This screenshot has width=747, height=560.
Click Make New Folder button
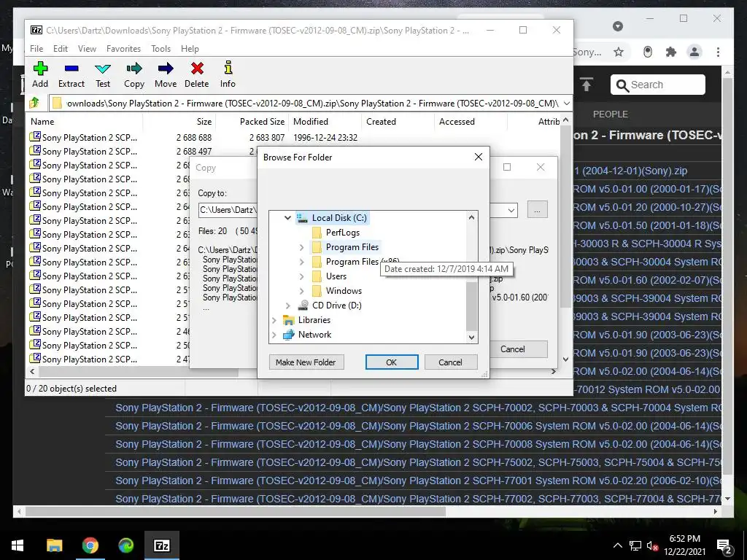point(306,362)
